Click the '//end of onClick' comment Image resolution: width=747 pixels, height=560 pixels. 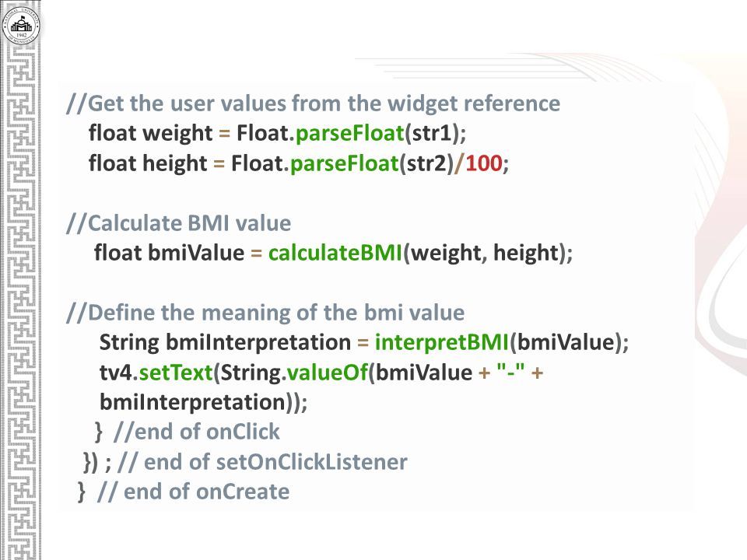[197, 432]
